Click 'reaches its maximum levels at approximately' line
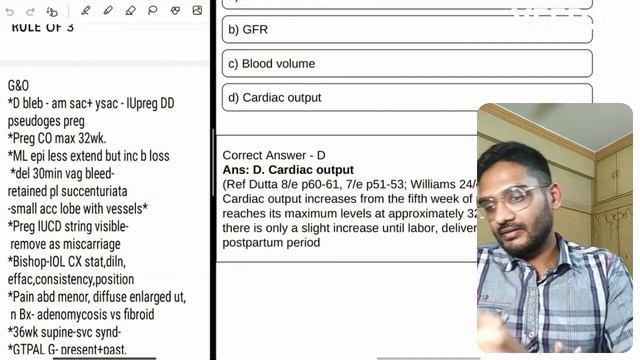The width and height of the screenshot is (640, 360). (x=349, y=213)
